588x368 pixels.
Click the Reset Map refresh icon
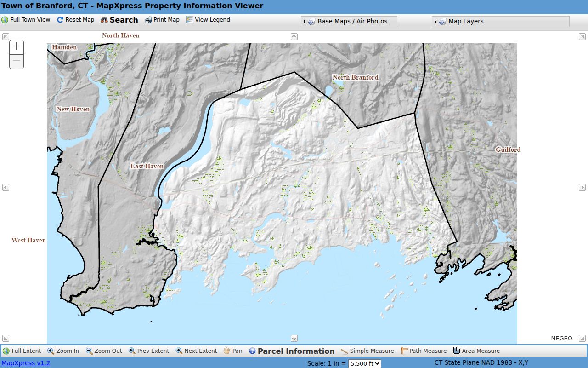tap(60, 20)
